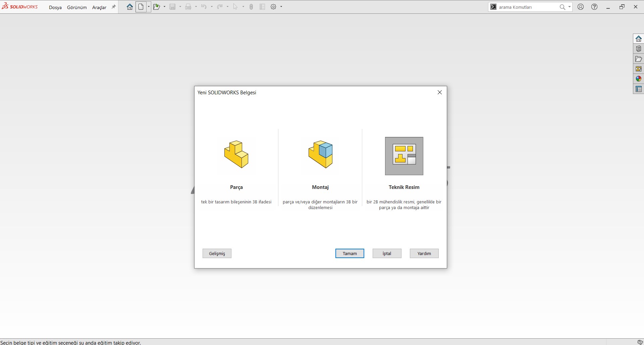Click the Select cursor tool icon
The width and height of the screenshot is (644, 345).
pyautogui.click(x=235, y=7)
